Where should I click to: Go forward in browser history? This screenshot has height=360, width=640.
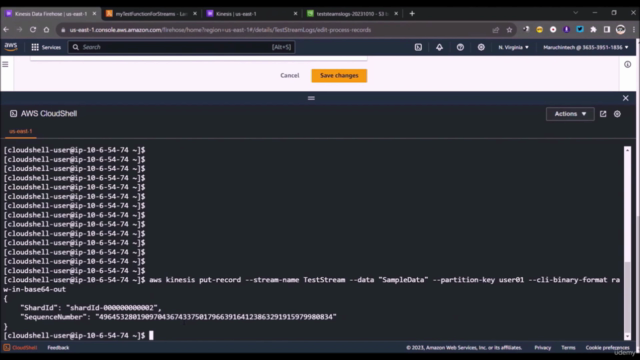(x=19, y=29)
